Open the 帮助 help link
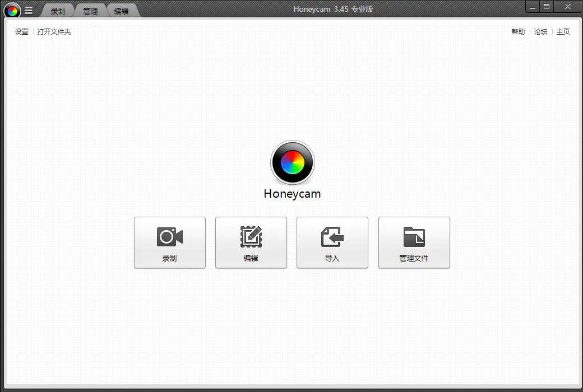 point(518,32)
